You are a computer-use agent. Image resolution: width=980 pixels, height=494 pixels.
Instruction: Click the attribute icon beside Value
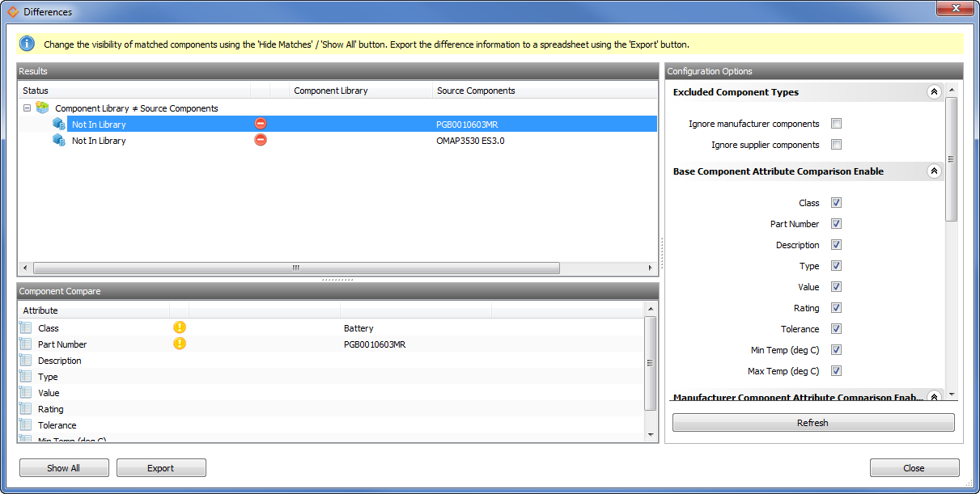pos(23,393)
